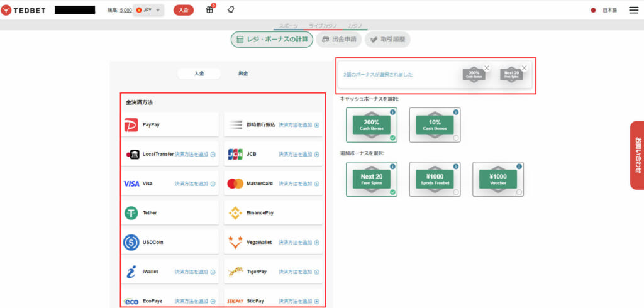644x308 pixels.
Task: Select the BinancePay logo
Action: pos(235,213)
